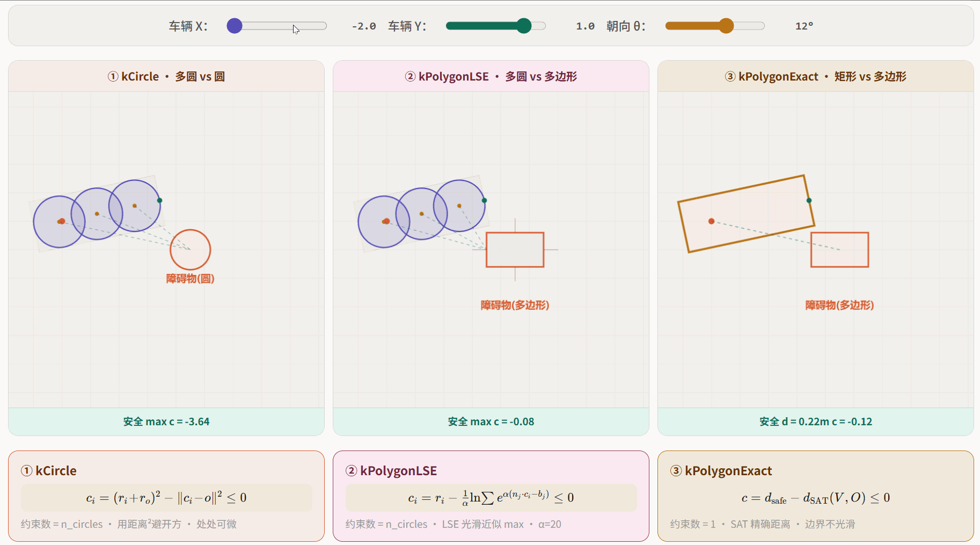Click the polygon obstacle in kPolygonLSE canvas

click(515, 250)
